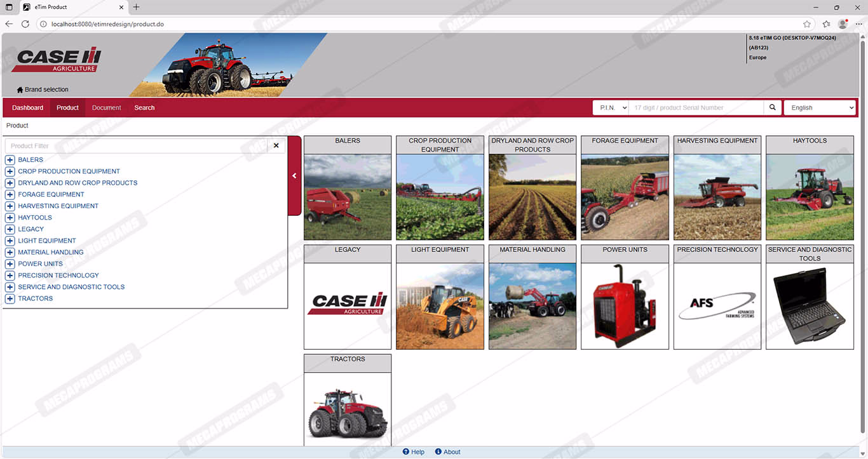This screenshot has height=459, width=868.
Task: Expand the LIGHT EQUIPMENT tree node
Action: click(x=10, y=241)
